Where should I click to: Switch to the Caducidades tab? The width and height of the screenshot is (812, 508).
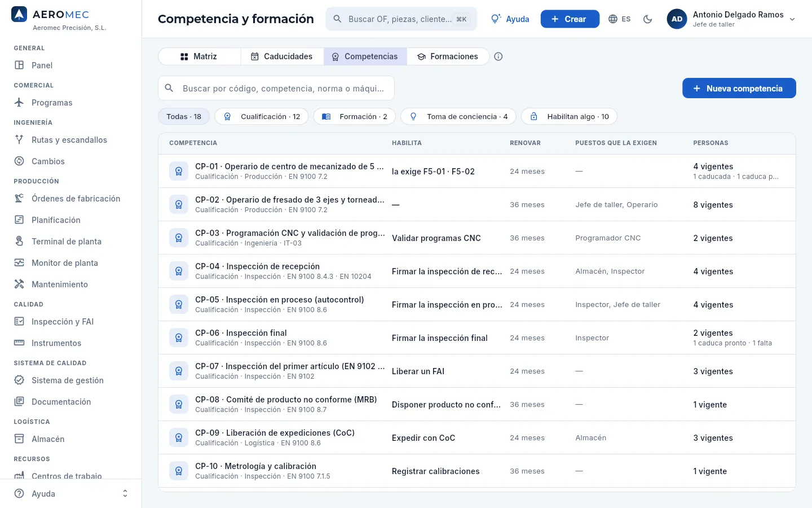click(x=282, y=56)
